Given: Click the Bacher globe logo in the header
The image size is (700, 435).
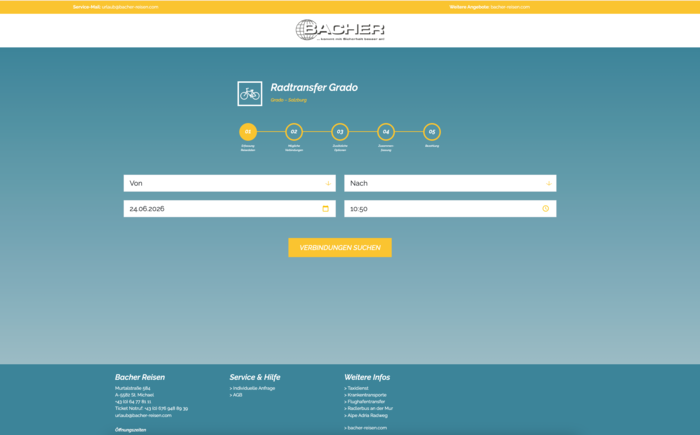Looking at the screenshot, I should (x=340, y=30).
